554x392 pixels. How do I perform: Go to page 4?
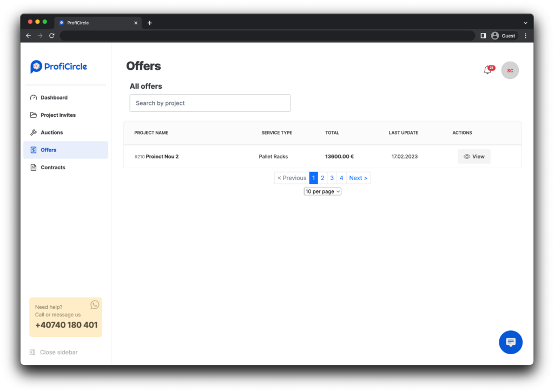[x=341, y=178]
